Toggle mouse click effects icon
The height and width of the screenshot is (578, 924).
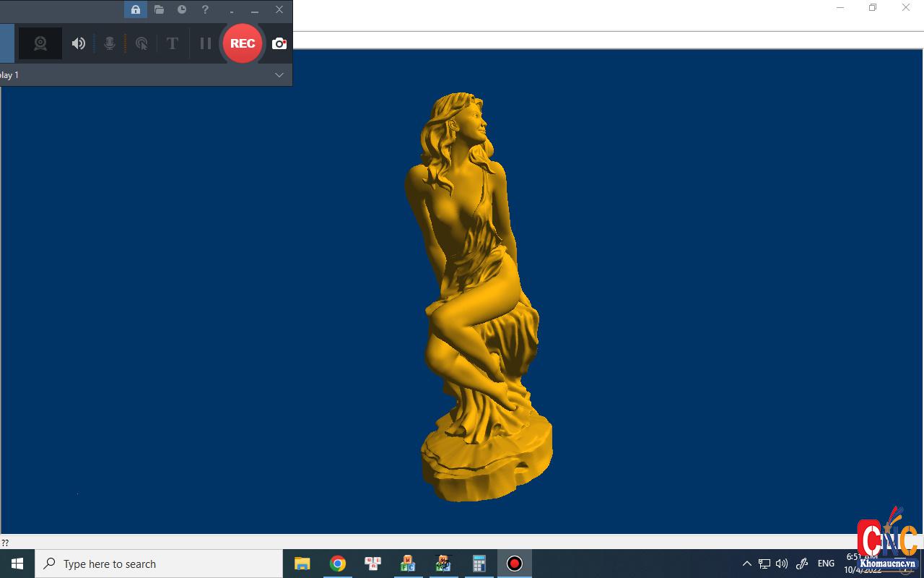tap(141, 43)
